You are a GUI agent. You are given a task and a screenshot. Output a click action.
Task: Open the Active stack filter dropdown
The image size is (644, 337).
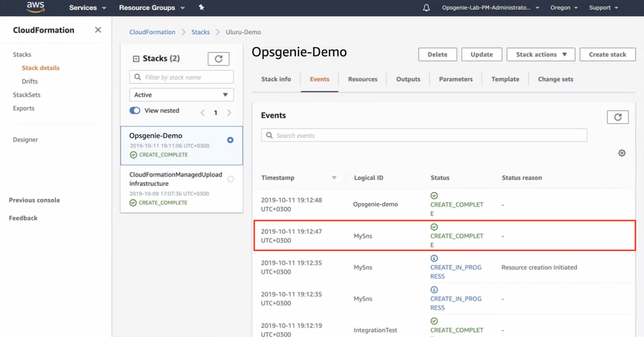[x=181, y=95]
